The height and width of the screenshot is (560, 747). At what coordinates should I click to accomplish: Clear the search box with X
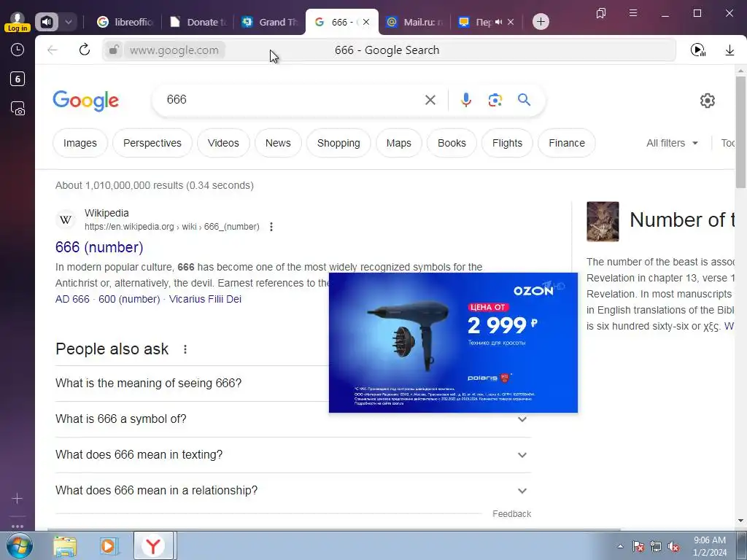[x=430, y=100]
